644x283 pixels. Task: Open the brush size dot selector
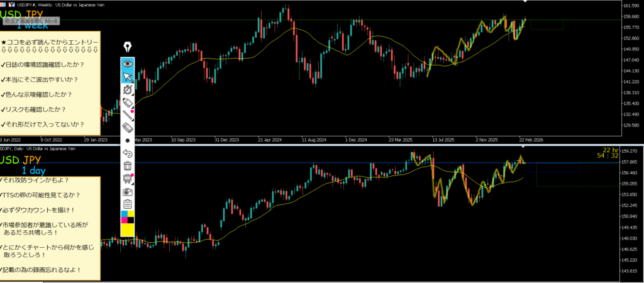[127, 140]
